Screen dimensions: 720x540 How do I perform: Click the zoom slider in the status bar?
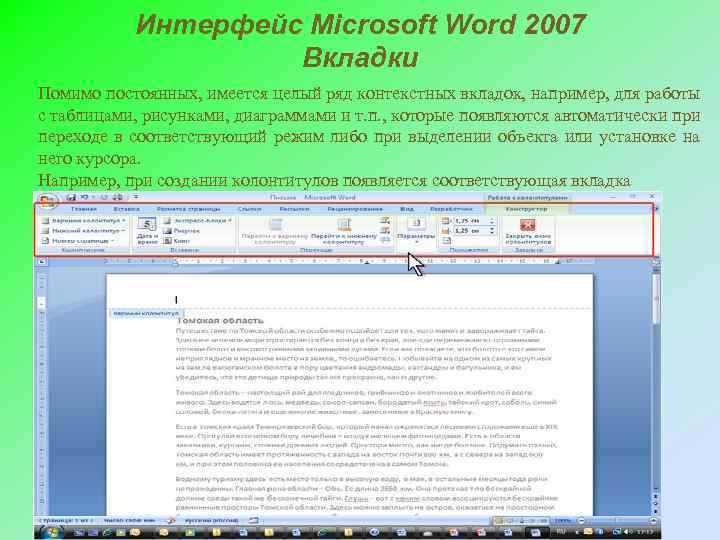617,521
